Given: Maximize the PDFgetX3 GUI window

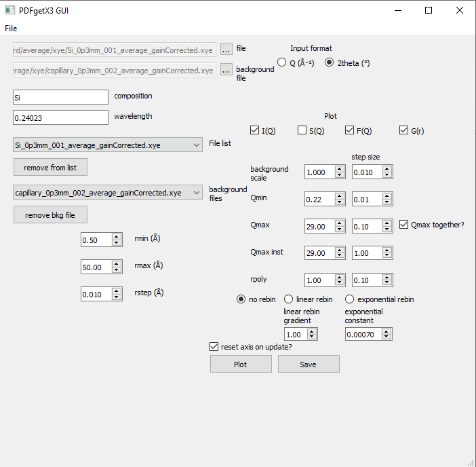Looking at the screenshot, I should tap(429, 10).
